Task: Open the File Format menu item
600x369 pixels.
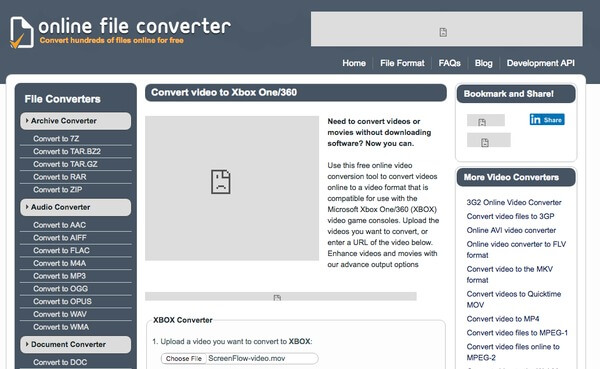Action: click(402, 63)
